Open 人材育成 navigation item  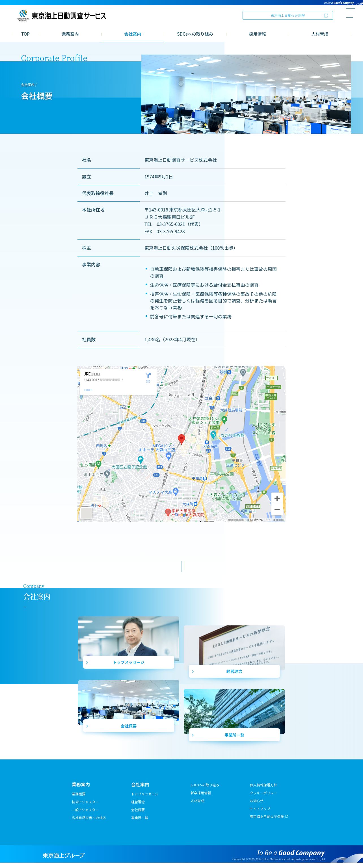tap(319, 34)
